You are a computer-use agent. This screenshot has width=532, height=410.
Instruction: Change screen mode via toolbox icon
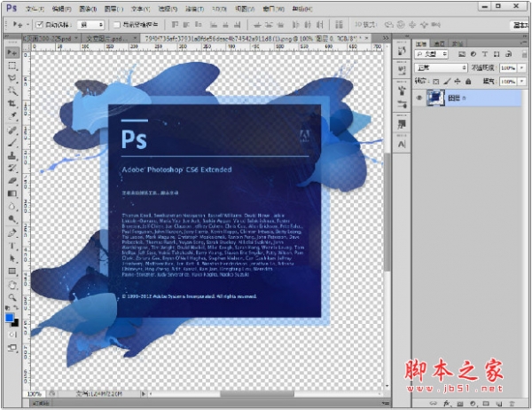(x=12, y=348)
